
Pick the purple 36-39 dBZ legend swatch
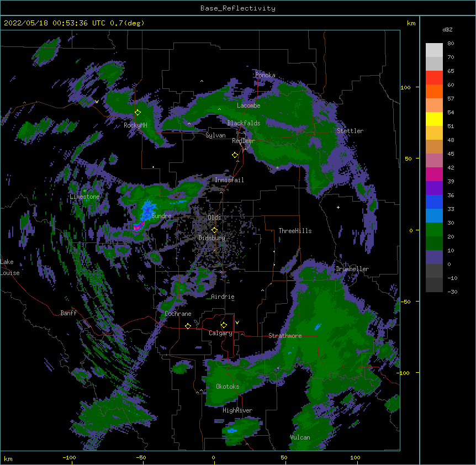[x=434, y=188]
